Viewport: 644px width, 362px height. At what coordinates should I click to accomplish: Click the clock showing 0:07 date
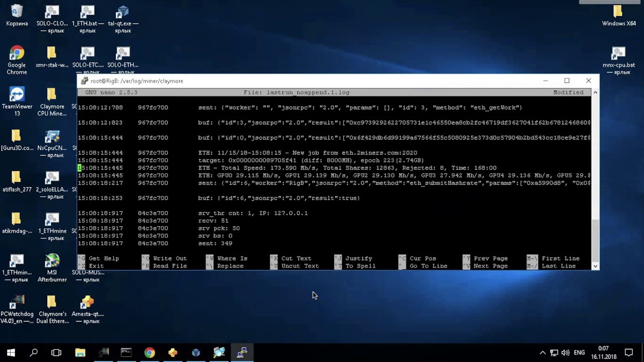tap(603, 352)
